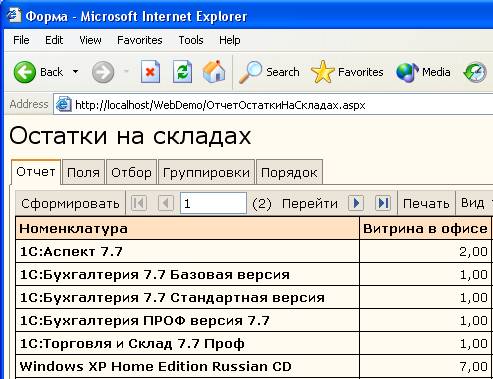
Task: Click the Favorites star toolbar button
Action: 347,72
